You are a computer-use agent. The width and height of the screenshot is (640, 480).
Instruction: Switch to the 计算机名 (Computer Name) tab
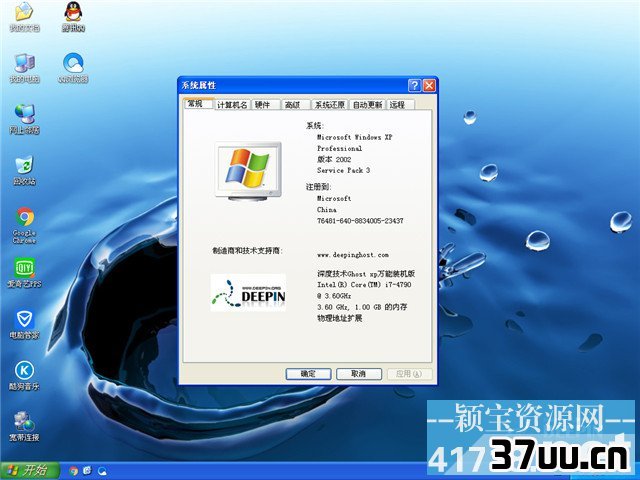pyautogui.click(x=232, y=105)
